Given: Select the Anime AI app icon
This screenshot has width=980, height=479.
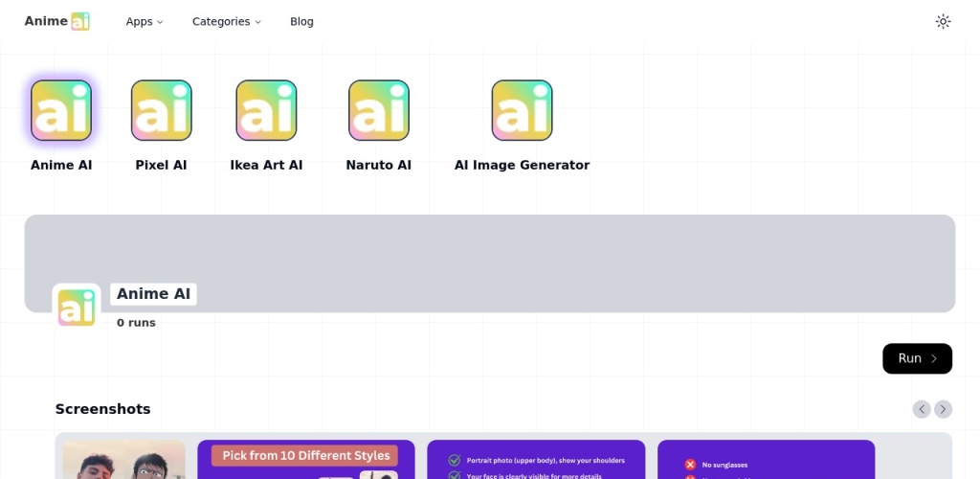Looking at the screenshot, I should tap(61, 110).
